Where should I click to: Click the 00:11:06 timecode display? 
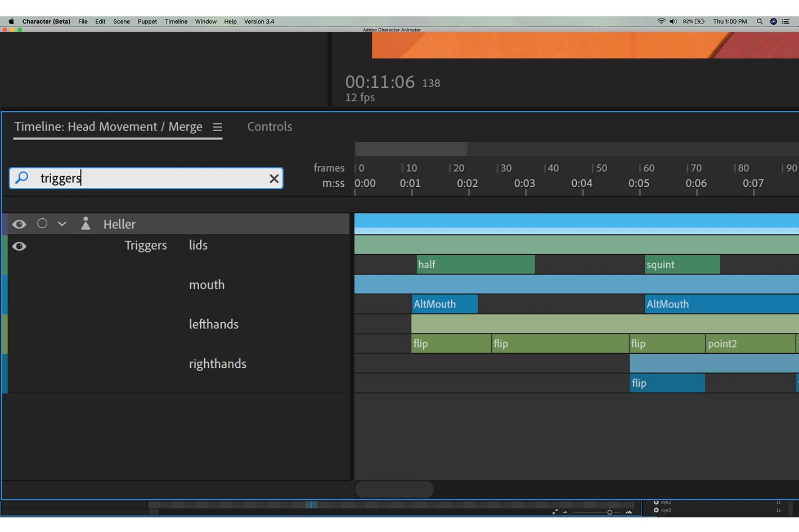click(x=380, y=82)
